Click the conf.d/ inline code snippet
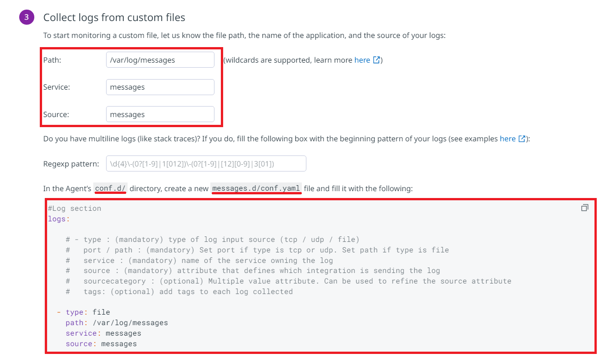The image size is (610, 364). [111, 188]
